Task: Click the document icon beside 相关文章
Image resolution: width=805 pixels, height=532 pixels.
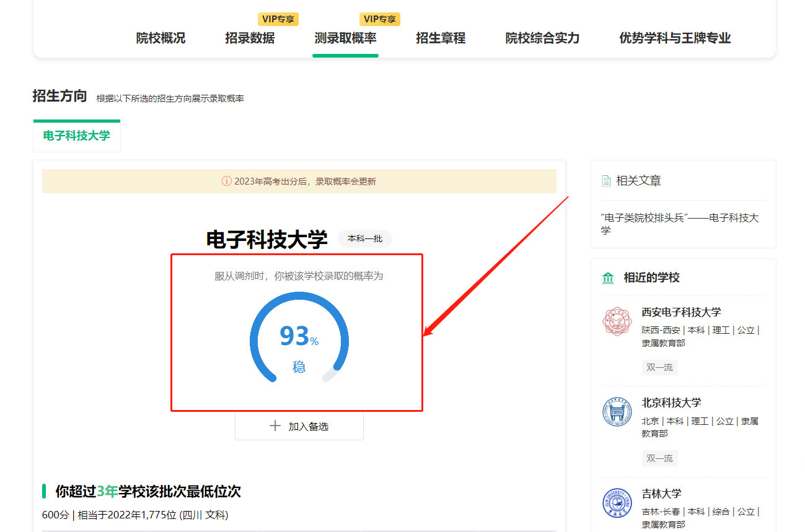Action: click(607, 181)
